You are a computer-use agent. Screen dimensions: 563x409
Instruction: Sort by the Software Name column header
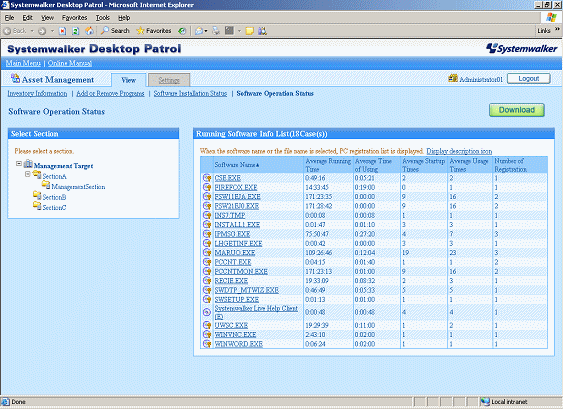[x=237, y=165]
